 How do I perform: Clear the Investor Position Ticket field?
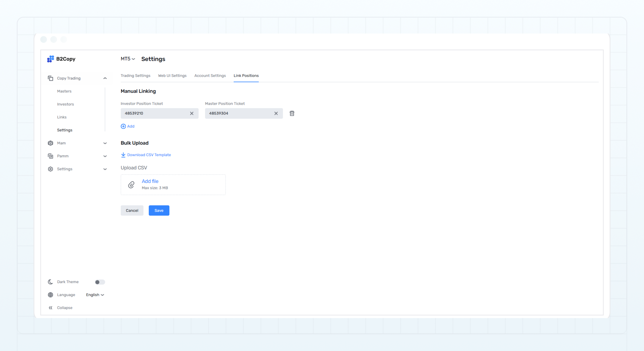192,113
